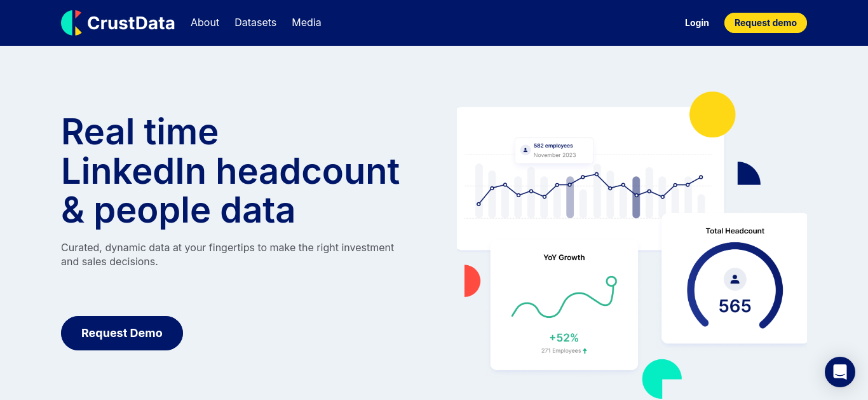Click the "November 2023" tooltip date
Image resolution: width=868 pixels, height=400 pixels.
tap(555, 155)
